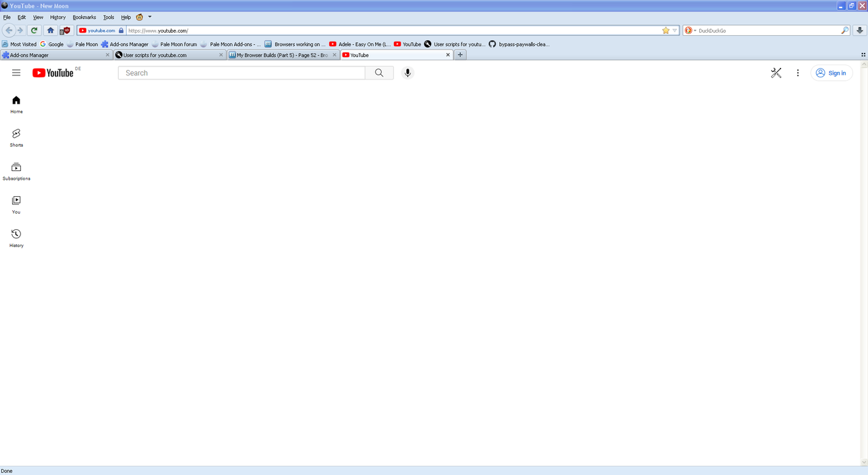Click the magnifier button beside YouTube search
This screenshot has width=868, height=475.
pyautogui.click(x=379, y=73)
